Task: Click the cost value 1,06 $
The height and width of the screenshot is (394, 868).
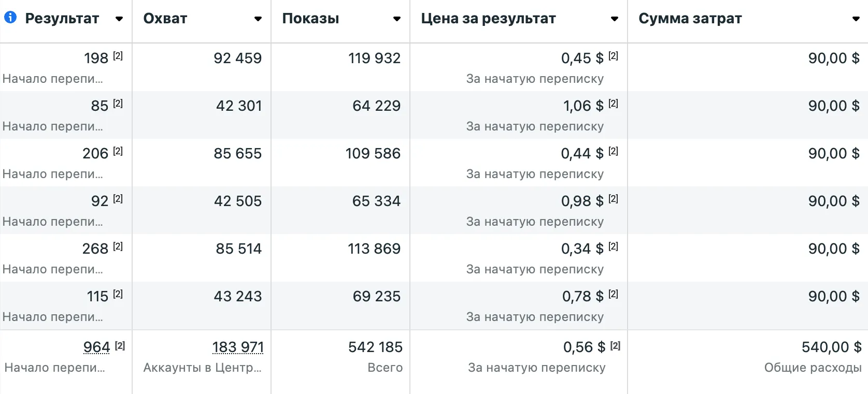Action: pos(582,106)
